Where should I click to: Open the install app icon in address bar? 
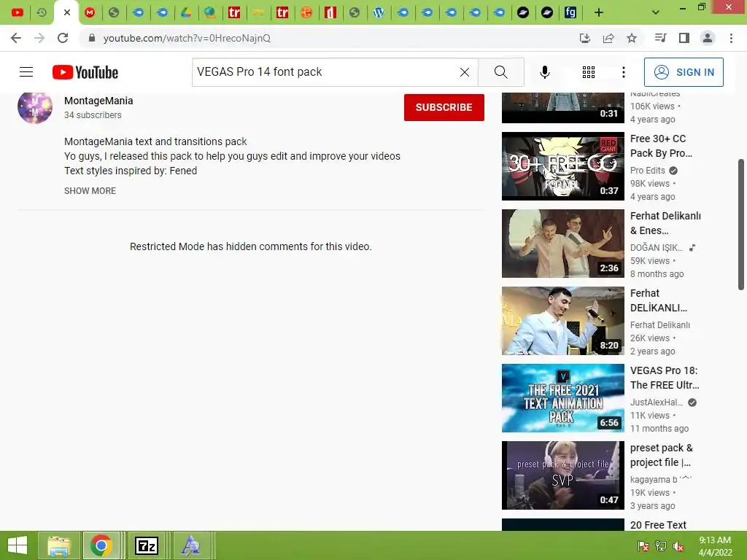coord(584,38)
